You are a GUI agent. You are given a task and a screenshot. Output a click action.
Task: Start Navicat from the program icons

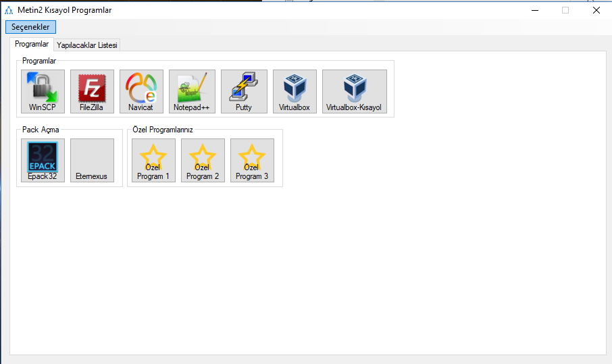(141, 92)
